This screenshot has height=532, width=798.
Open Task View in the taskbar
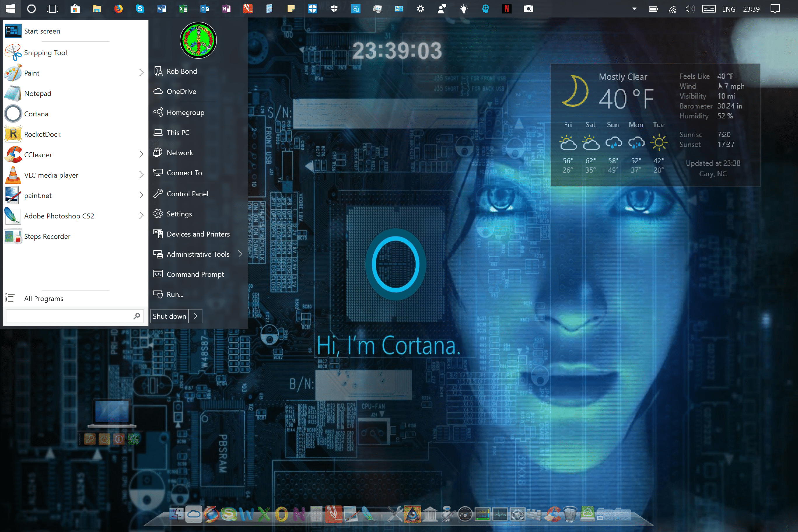pos(52,9)
